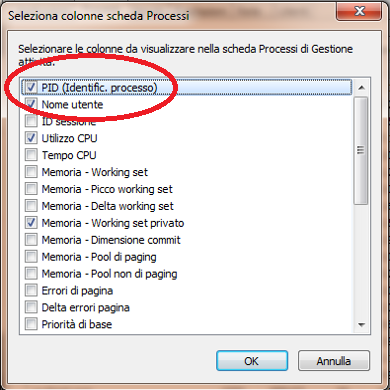Enable Memoria - Picco working set
This screenshot has width=390, height=390.
pyautogui.click(x=31, y=189)
